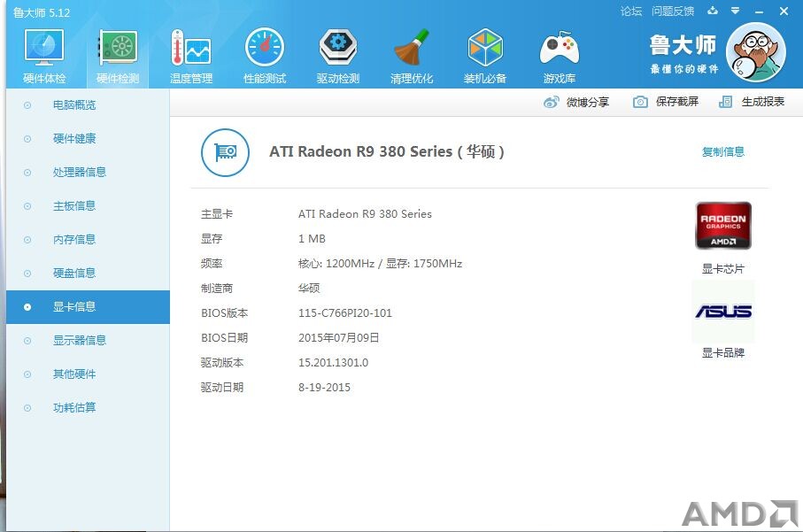This screenshot has width=803, height=532.
Task: Click the skin icon in title bar
Action: click(713, 11)
